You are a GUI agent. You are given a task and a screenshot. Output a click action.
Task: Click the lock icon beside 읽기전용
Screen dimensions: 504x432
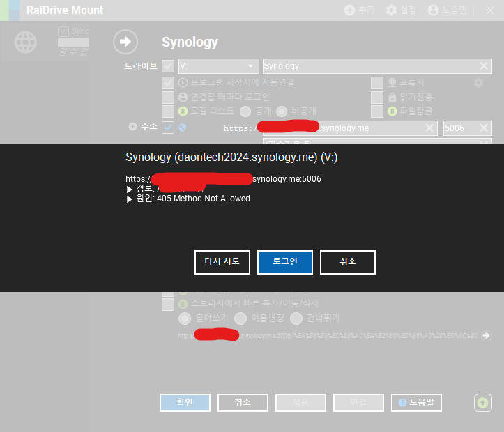click(x=392, y=97)
